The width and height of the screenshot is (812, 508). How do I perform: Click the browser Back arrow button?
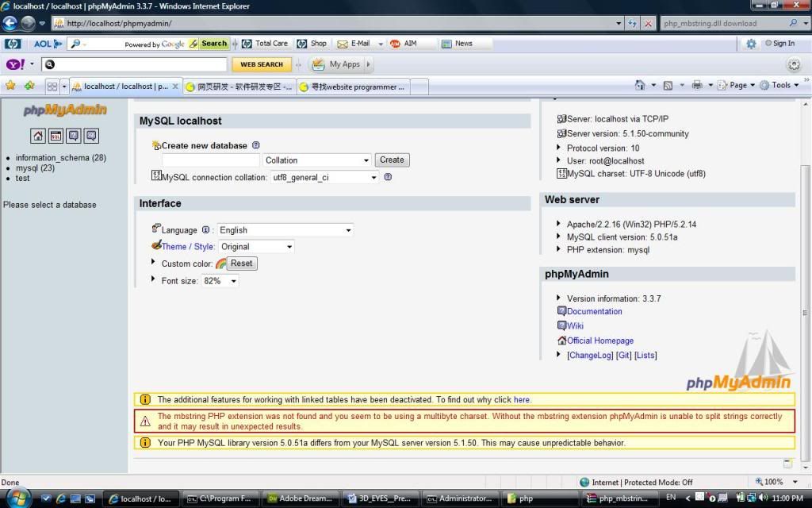tap(11, 23)
